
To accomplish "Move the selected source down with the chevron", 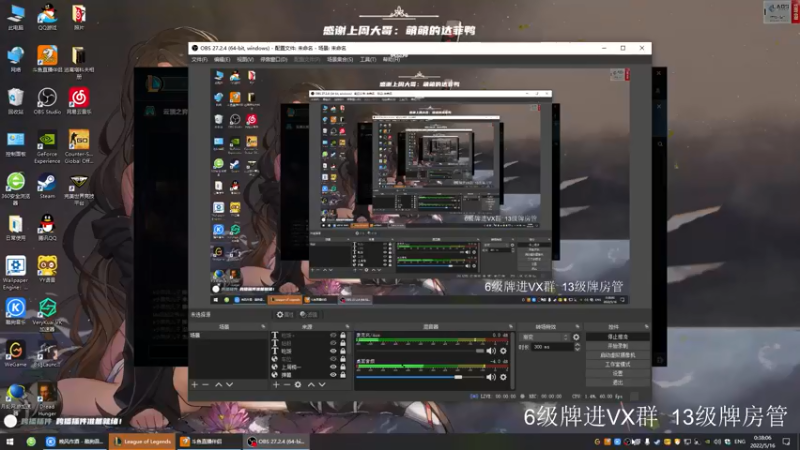I will pos(322,385).
